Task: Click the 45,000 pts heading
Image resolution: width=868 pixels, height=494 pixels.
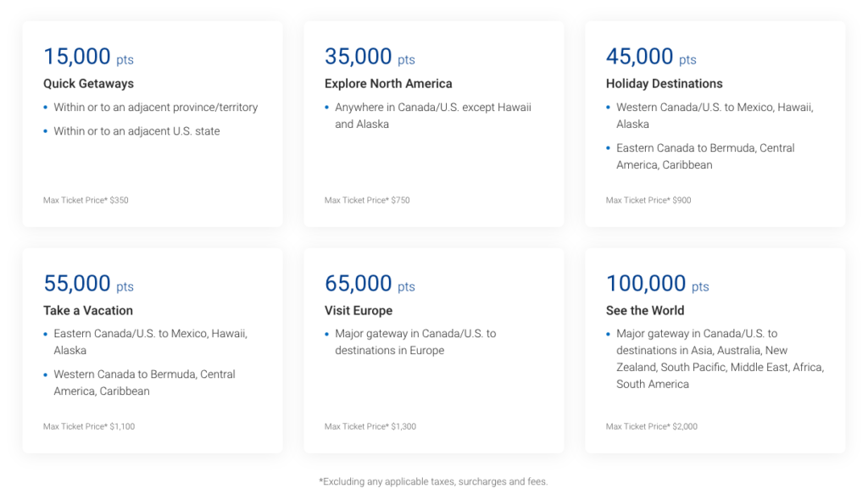Action: coord(651,57)
